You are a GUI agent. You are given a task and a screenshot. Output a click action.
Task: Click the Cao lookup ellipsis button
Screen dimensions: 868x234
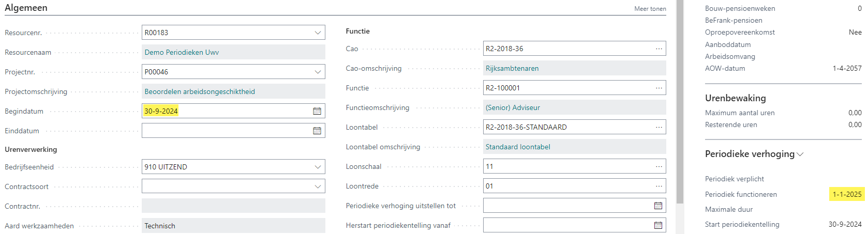pos(659,49)
